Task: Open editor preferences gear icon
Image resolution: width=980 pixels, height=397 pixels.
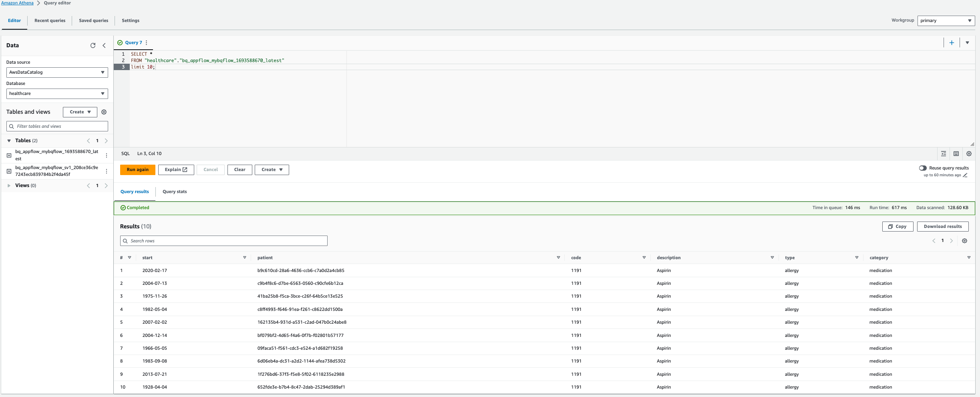Action: click(x=969, y=154)
